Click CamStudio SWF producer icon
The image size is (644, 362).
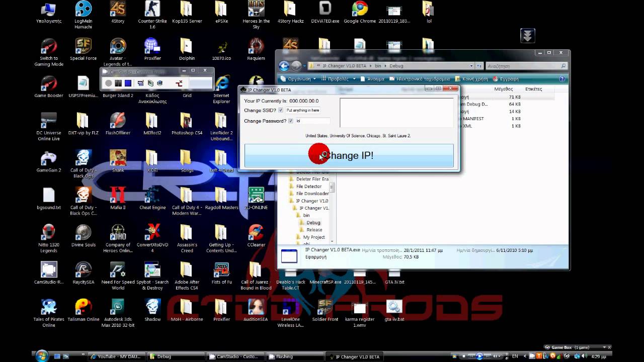(x=160, y=83)
